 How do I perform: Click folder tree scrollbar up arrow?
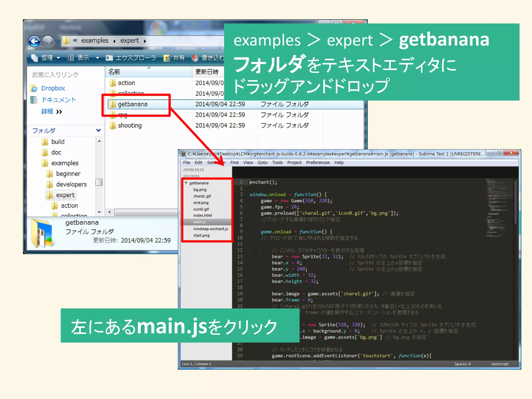[x=99, y=141]
